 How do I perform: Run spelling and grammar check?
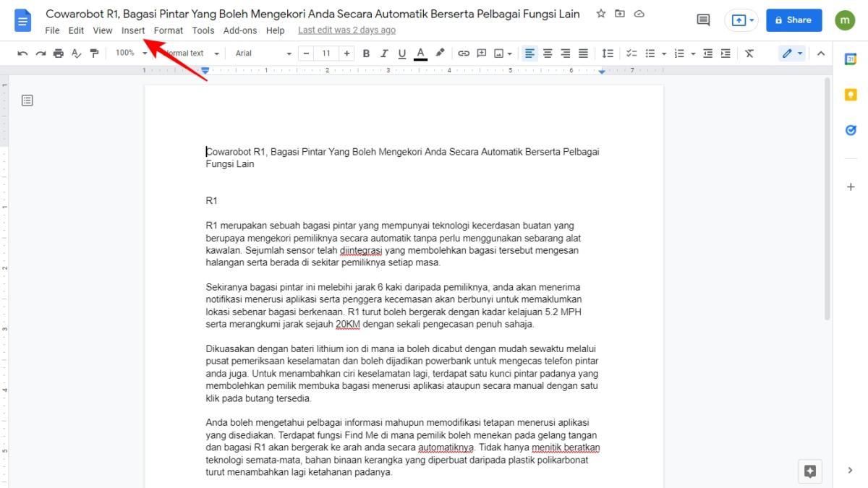coord(76,53)
